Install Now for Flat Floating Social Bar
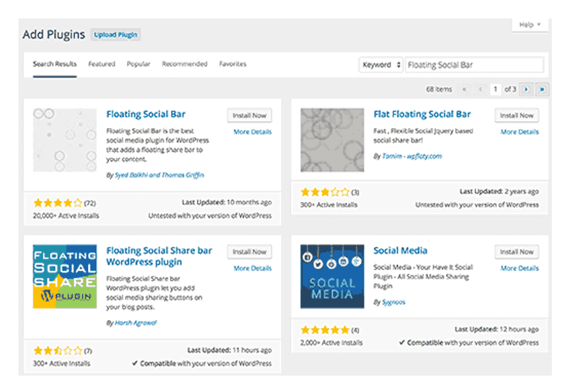 click(517, 116)
